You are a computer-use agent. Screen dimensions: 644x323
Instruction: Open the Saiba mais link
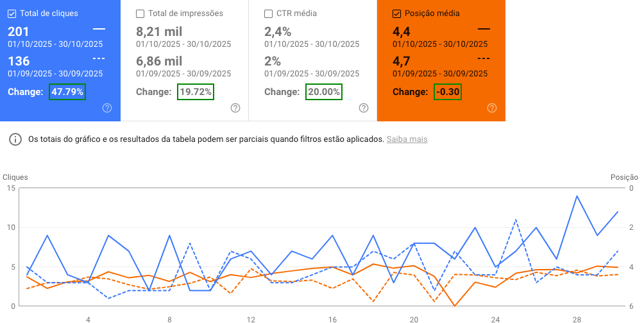[x=407, y=139]
